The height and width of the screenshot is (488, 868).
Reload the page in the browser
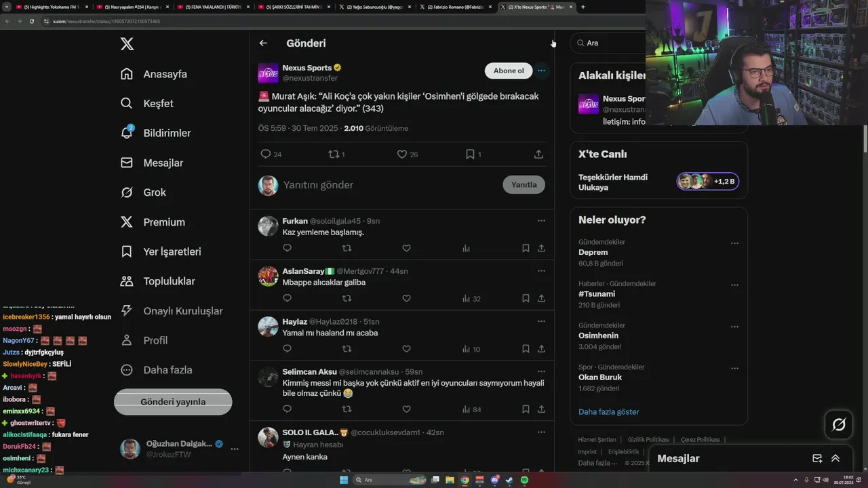coord(31,21)
